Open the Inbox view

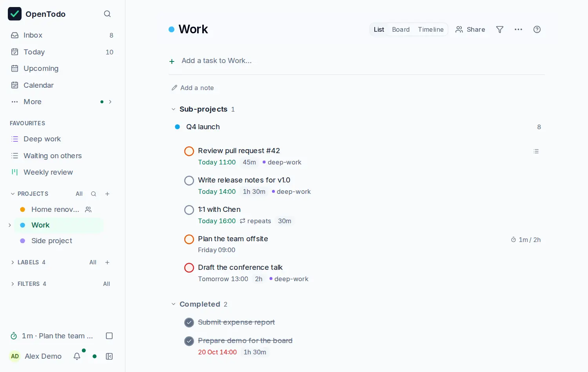click(62, 35)
